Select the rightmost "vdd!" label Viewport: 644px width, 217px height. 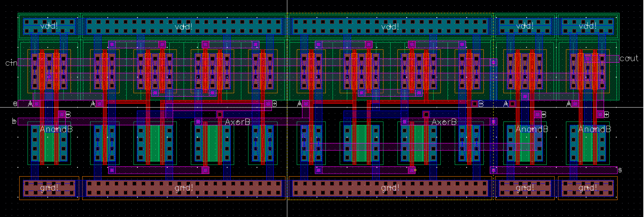tap(588, 26)
